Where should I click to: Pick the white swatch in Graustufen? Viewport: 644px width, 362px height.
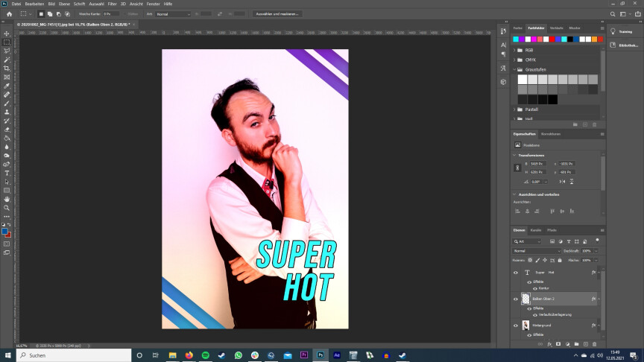click(523, 79)
